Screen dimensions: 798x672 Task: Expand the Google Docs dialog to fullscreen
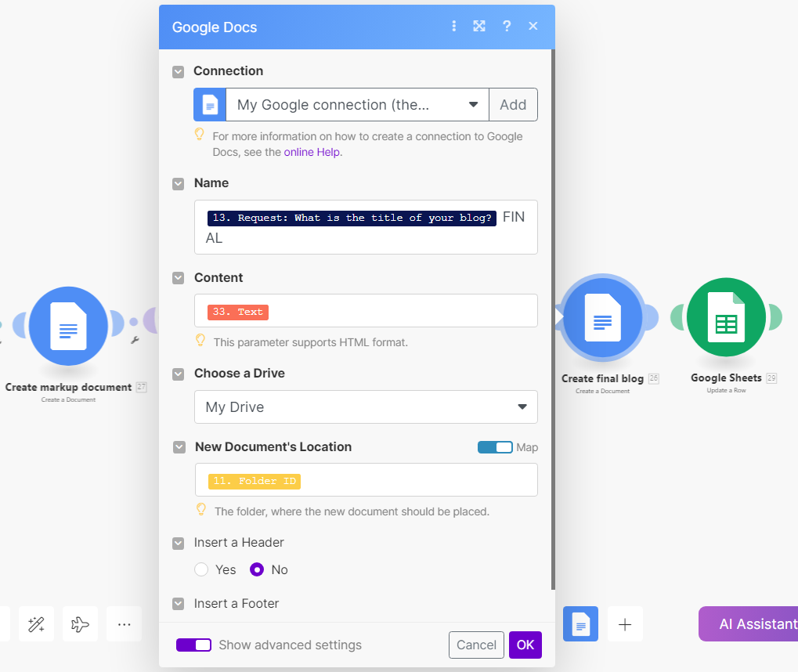(479, 26)
